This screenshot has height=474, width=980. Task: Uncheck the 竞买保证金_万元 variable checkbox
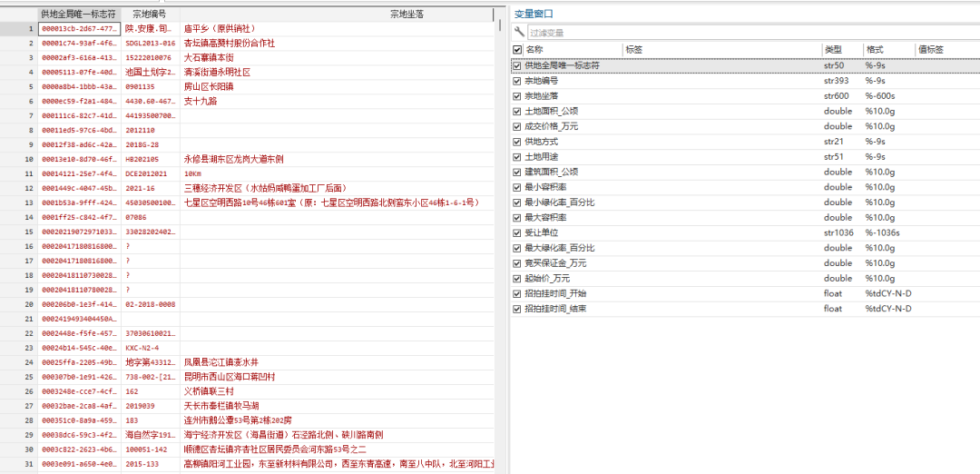pos(517,263)
